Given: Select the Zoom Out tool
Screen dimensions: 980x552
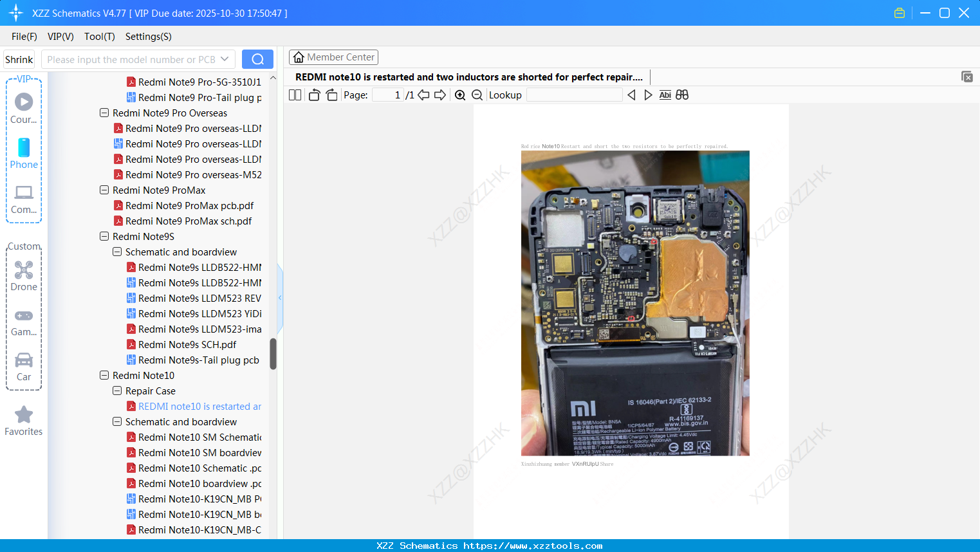Looking at the screenshot, I should (477, 95).
